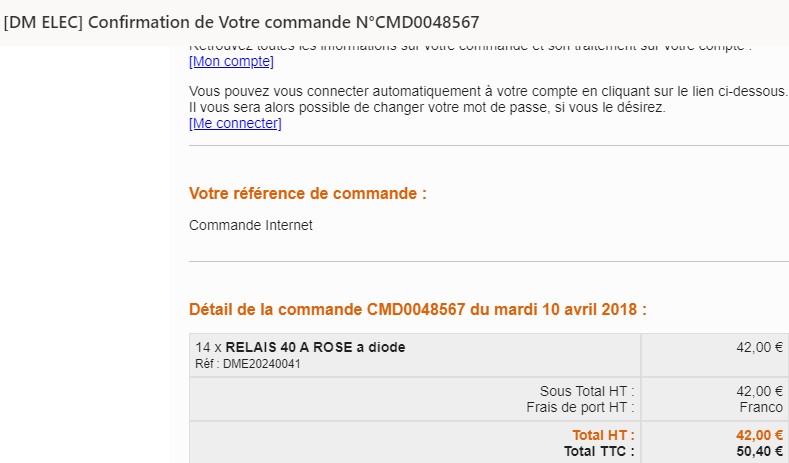789x463 pixels.
Task: Click the orange 42,00 € total amount
Action: pyautogui.click(x=759, y=435)
